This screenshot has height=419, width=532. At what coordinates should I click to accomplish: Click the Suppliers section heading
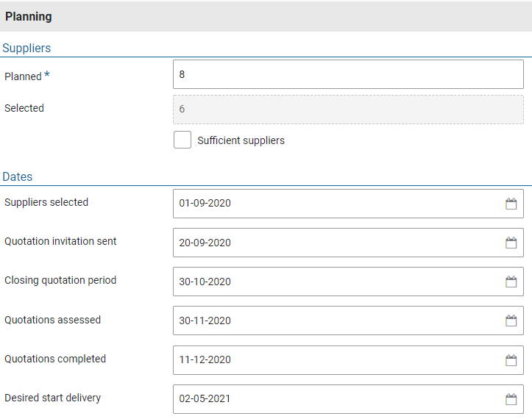(26, 48)
